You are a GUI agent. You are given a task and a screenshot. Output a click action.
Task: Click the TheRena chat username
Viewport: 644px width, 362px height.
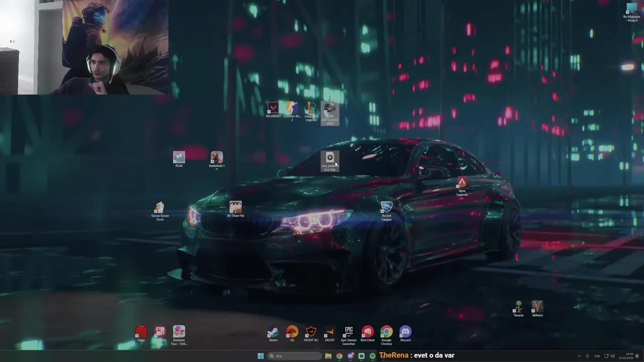click(x=393, y=355)
